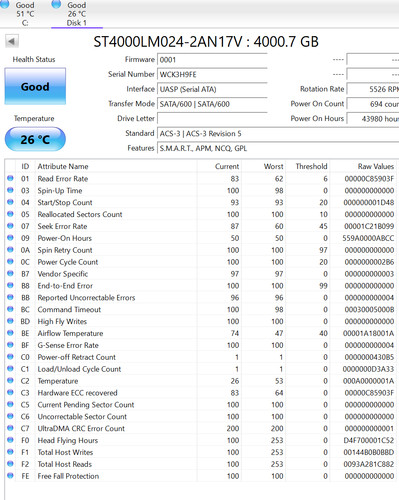Select the Total Host Writes attribute name
This screenshot has height=500, width=399.
click(x=65, y=452)
